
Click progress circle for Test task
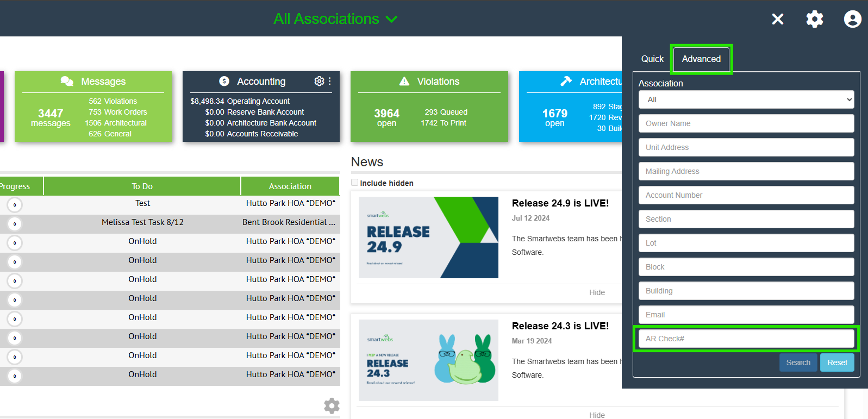point(15,205)
